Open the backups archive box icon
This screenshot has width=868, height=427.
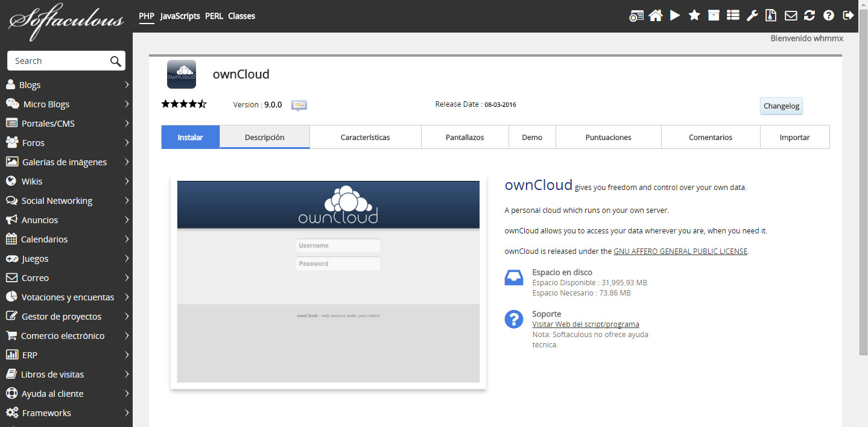[x=714, y=16]
